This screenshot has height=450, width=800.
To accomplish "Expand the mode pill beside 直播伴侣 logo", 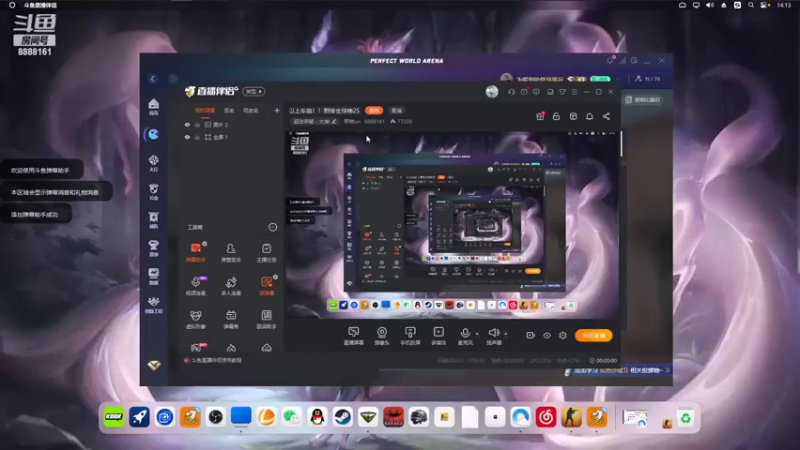I will [x=253, y=91].
